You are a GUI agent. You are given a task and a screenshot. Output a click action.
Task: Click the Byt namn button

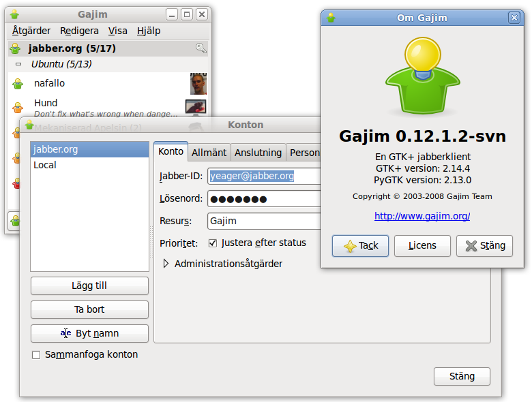(x=89, y=334)
